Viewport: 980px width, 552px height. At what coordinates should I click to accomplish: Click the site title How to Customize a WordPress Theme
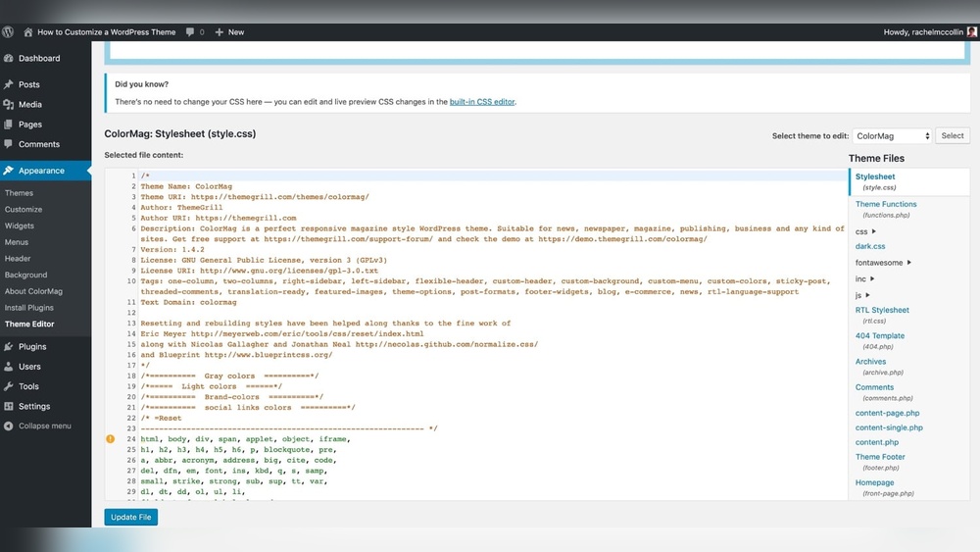point(106,32)
